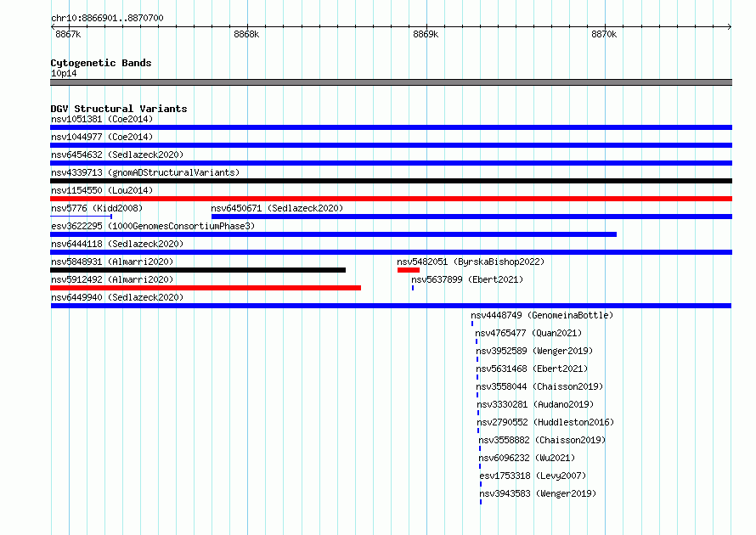Click the blue bar under esv3622295
This screenshot has height=535, width=756.
pos(333,234)
